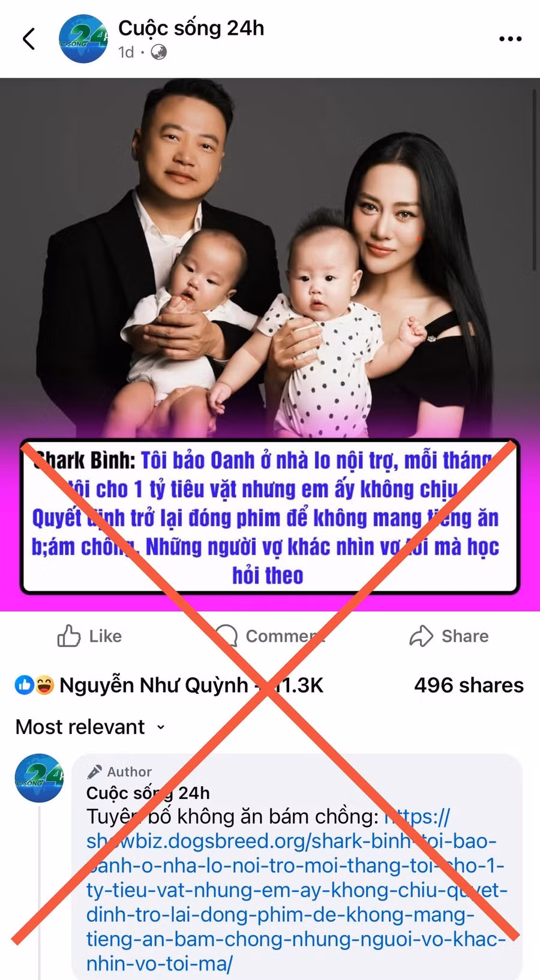Click the Shark Bình quote caption banner
Viewport: 540px width, 980px height.
coord(269,517)
